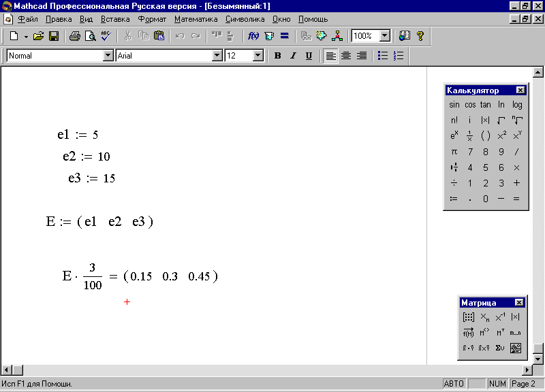Viewport: 545px width, 392px height.
Task: Print the worksheet using printer icon
Action: [74, 36]
